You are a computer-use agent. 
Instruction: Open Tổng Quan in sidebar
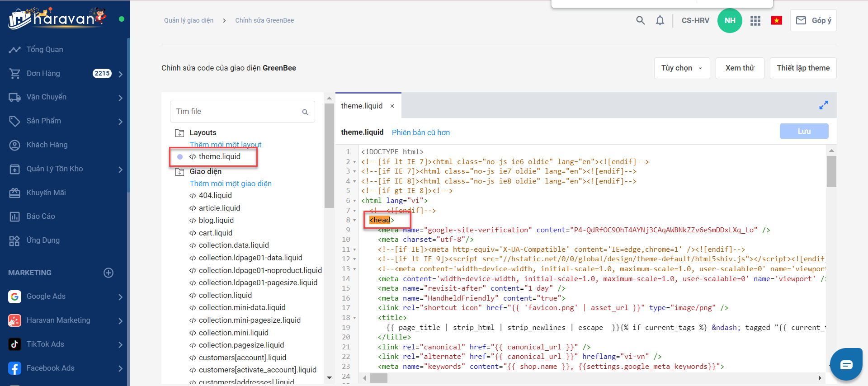[x=45, y=49]
